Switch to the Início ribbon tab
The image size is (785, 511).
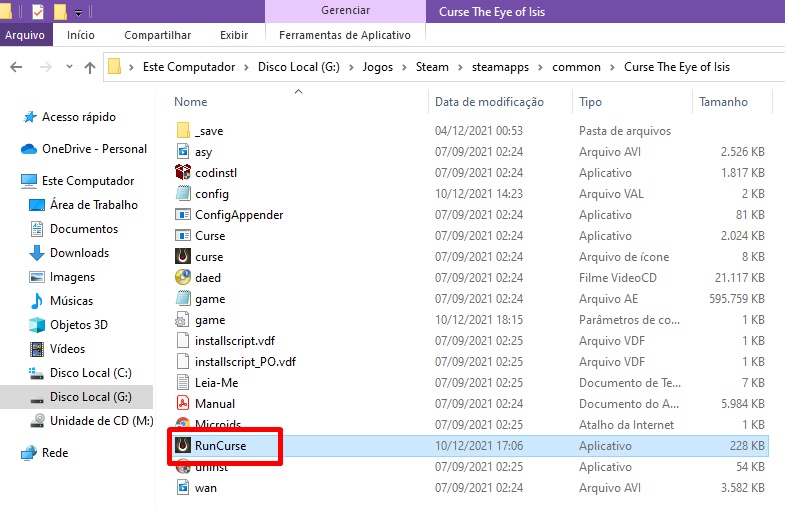pyautogui.click(x=81, y=35)
